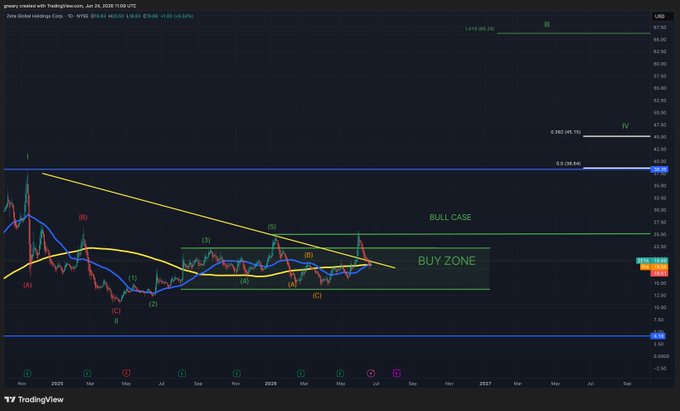
Task: Select the green 1.618 target line
Action: 573,33
